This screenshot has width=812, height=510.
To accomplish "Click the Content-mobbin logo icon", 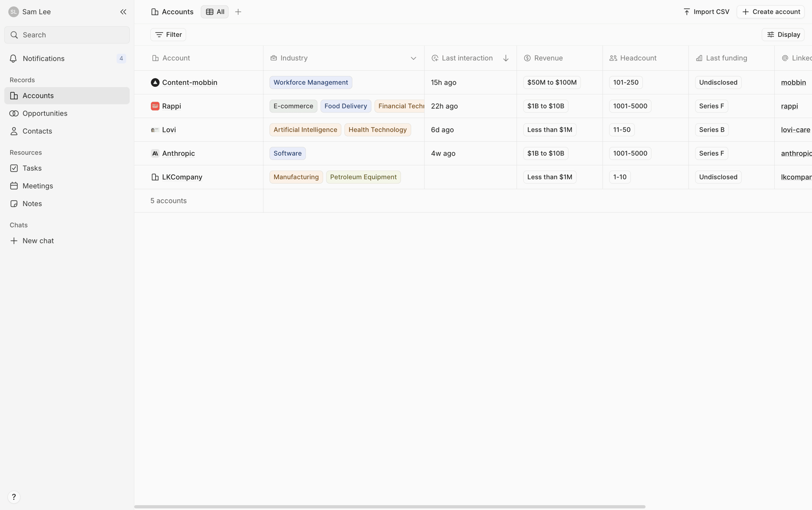I will click(x=155, y=83).
